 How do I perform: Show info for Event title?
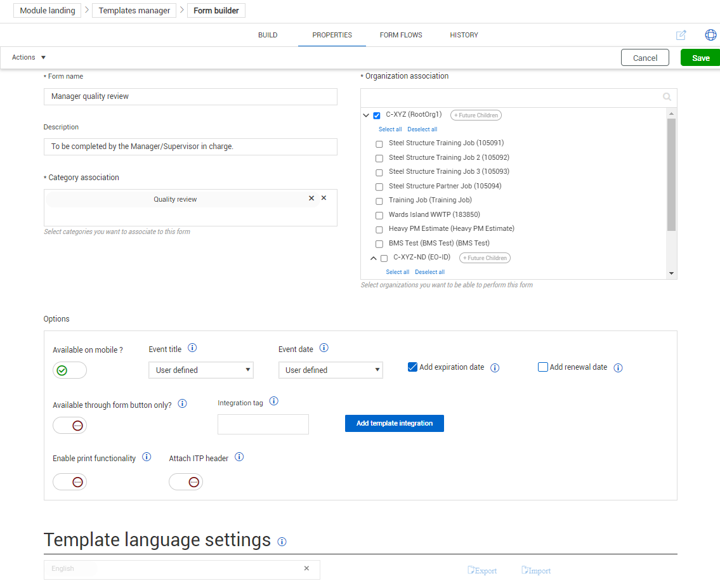192,348
